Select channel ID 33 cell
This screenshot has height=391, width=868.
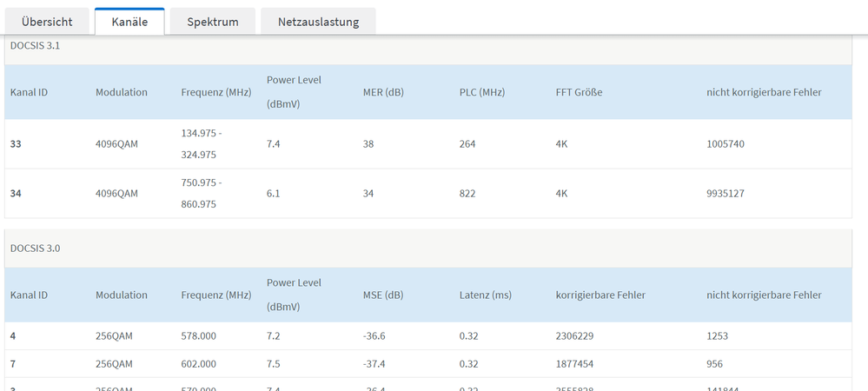pos(16,144)
